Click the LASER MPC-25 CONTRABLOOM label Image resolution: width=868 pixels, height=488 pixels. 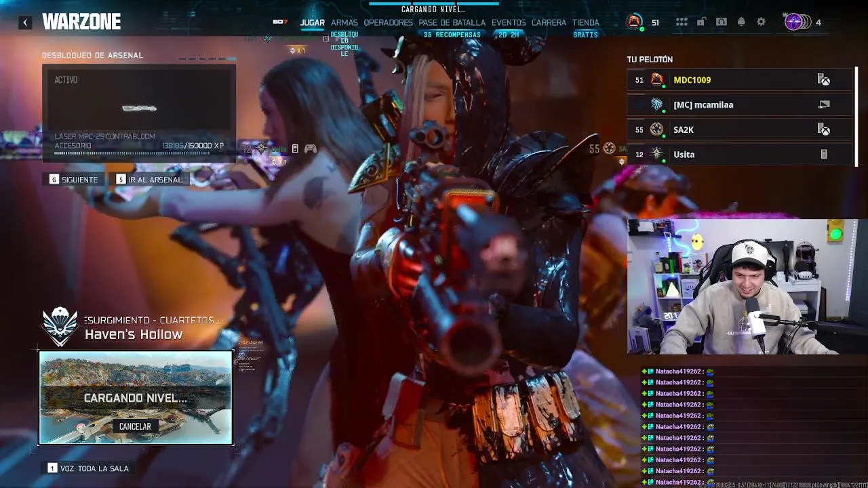coord(104,137)
